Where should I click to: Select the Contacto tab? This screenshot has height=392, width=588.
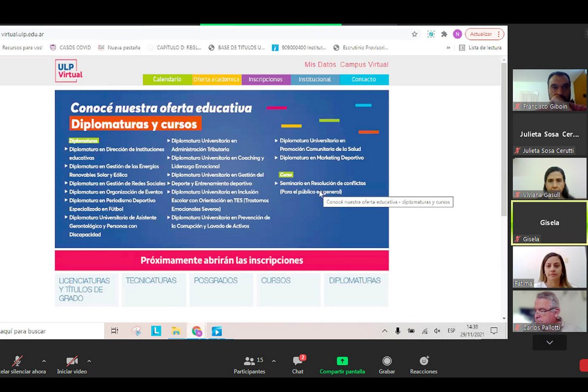coord(364,79)
